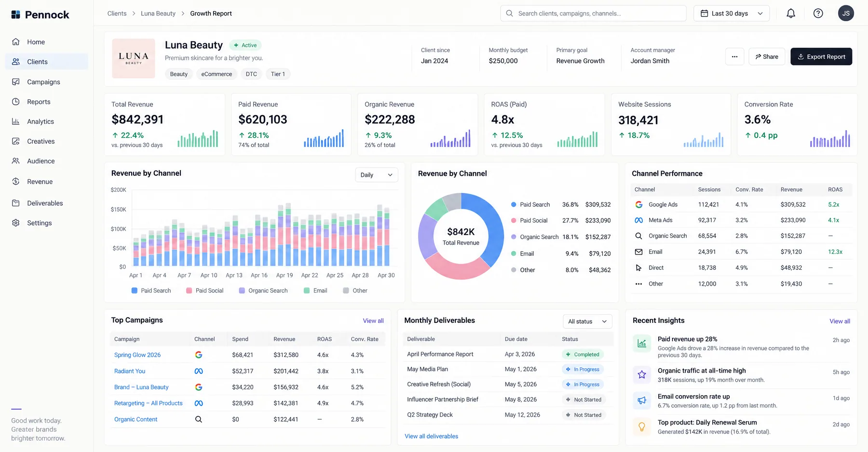Toggle the Email legend swatch under the bar chart

point(307,291)
